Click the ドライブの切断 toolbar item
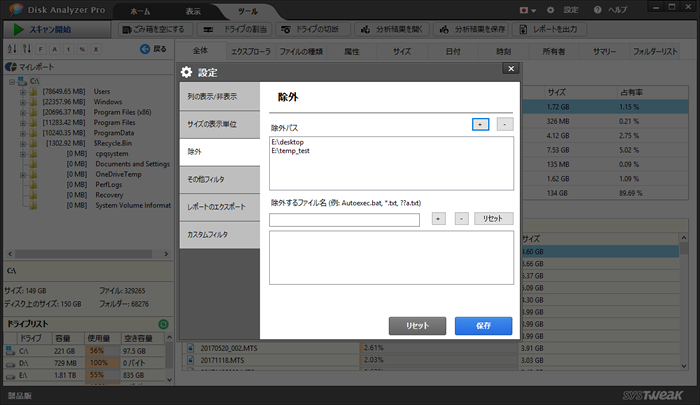Screen dimensions: 700x405 point(313,29)
